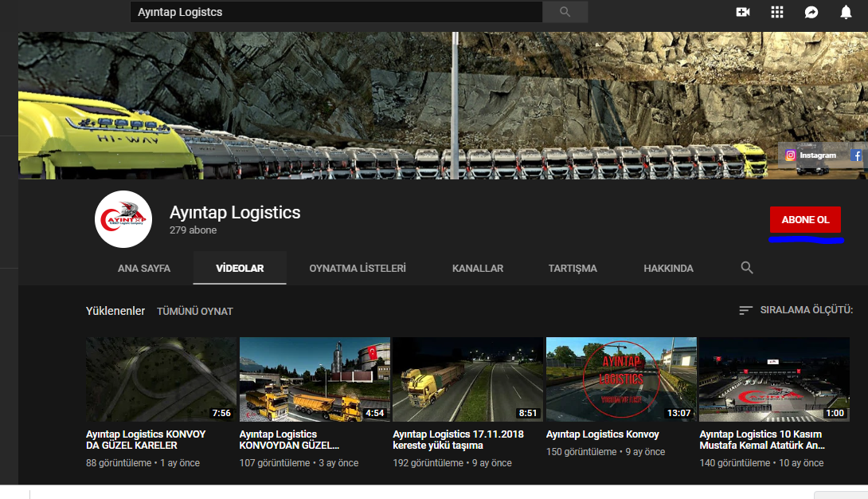Viewport: 868px width, 499px height.
Task: Click the search magnifier button in top bar
Action: pyautogui.click(x=565, y=12)
